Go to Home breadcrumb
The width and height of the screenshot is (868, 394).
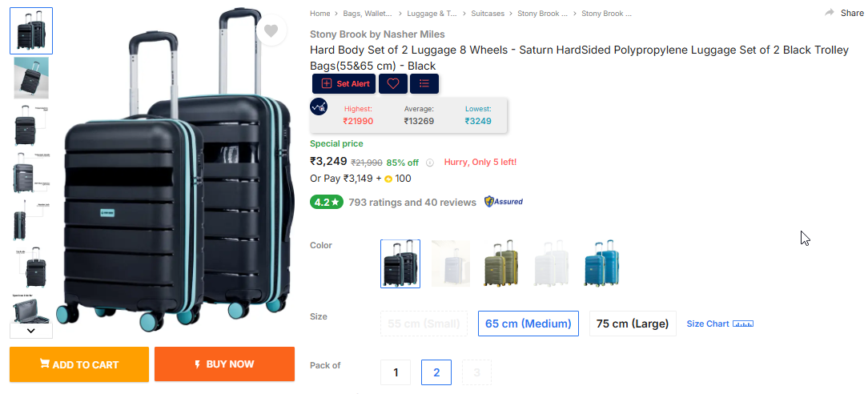[x=320, y=14]
